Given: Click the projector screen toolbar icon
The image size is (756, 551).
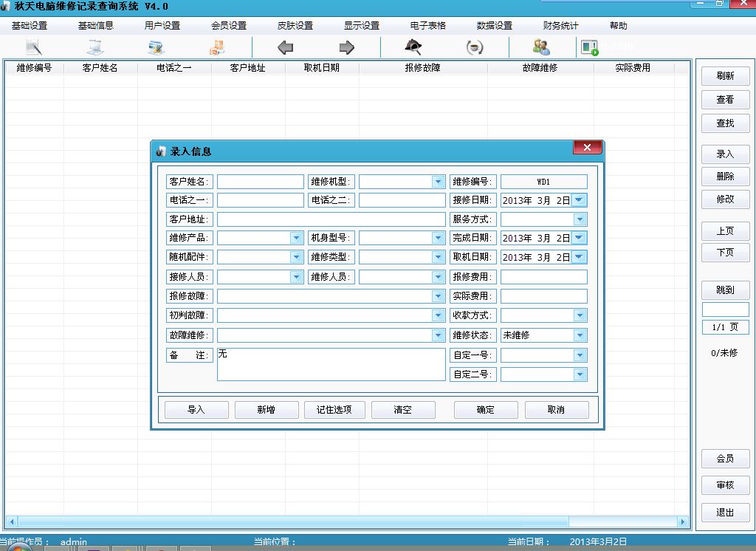Looking at the screenshot, I should pyautogui.click(x=95, y=48).
